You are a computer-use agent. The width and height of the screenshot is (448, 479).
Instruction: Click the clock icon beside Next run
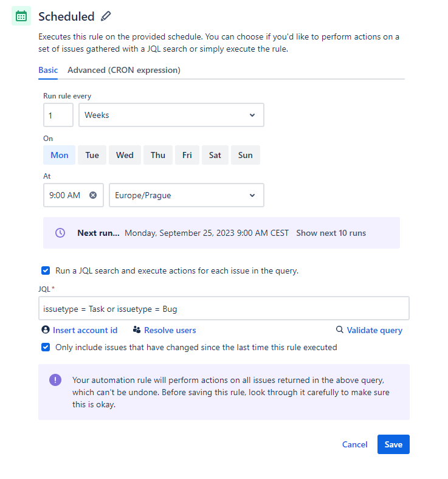[60, 233]
